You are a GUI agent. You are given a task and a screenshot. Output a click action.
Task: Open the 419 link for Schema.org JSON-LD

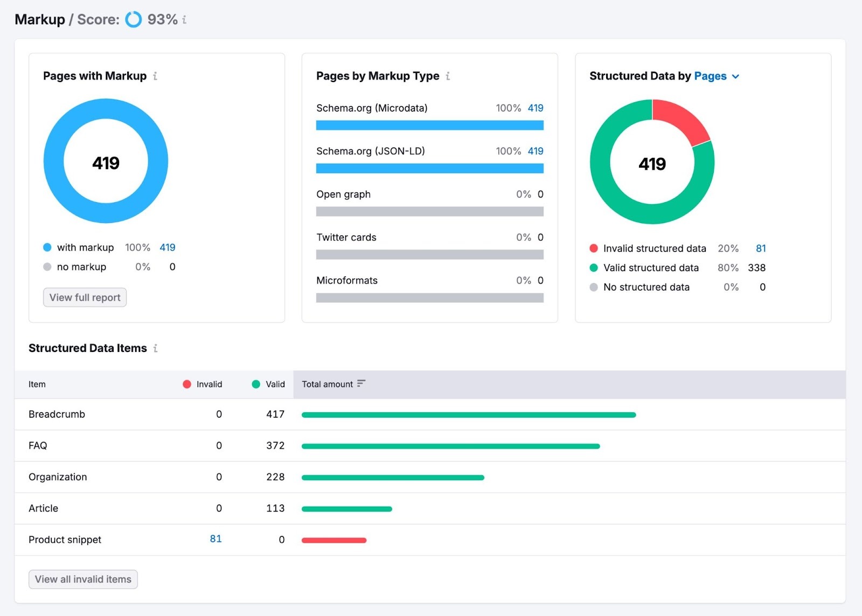coord(536,151)
